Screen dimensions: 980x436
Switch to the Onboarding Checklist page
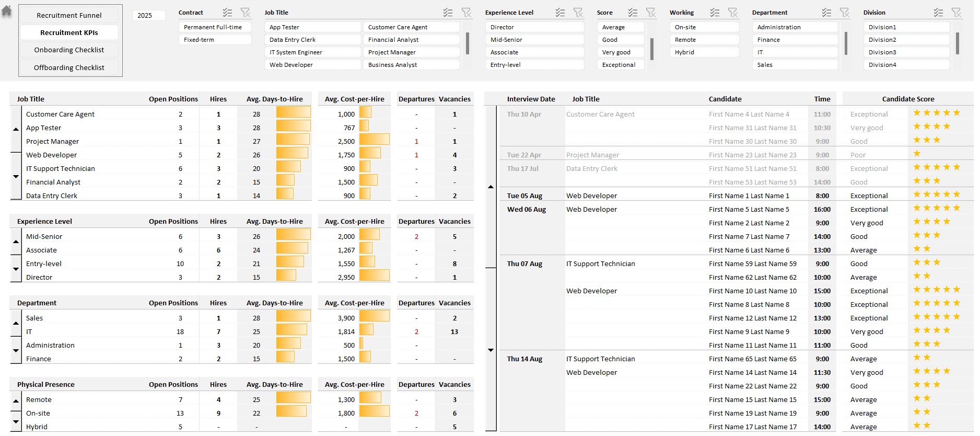click(x=69, y=50)
